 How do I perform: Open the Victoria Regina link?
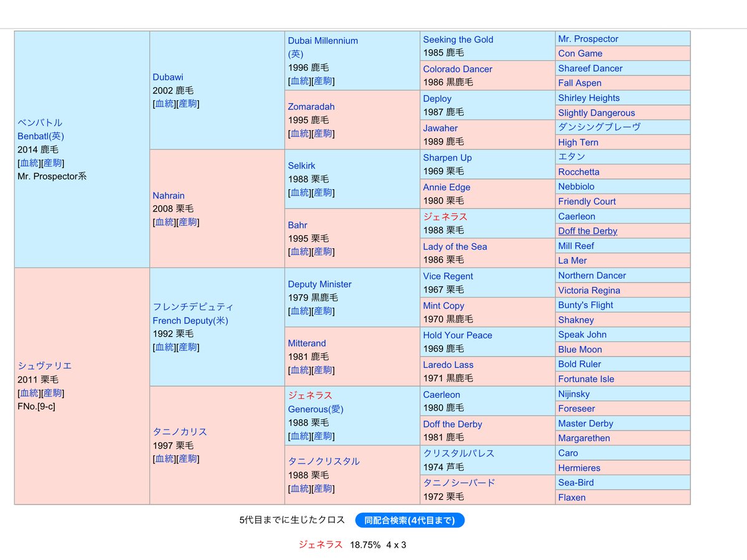click(x=589, y=291)
